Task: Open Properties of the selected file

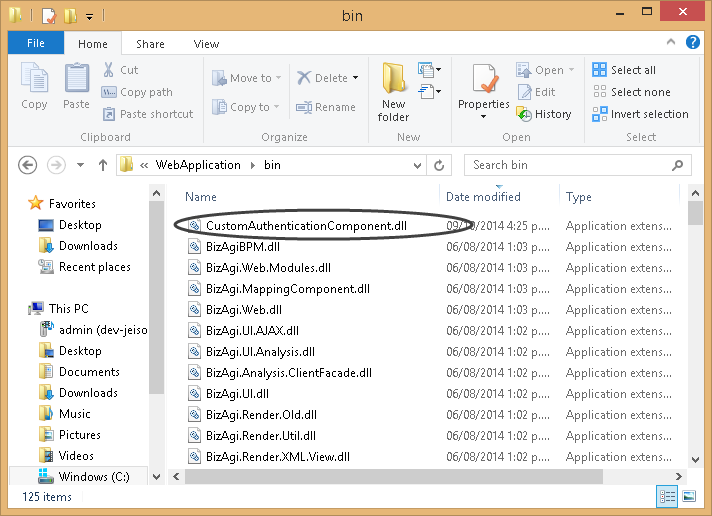Action: pos(484,86)
